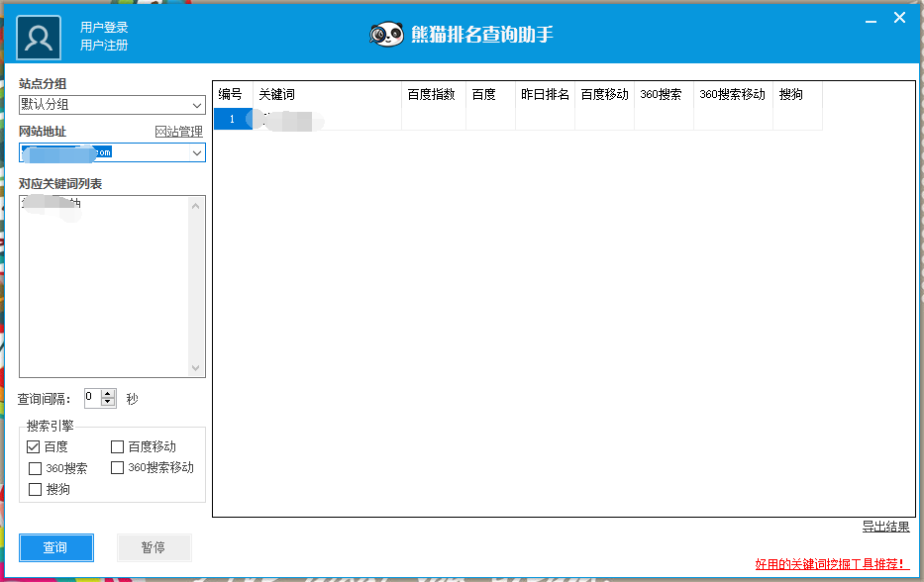Screen dimensions: 924x582
Task: Minimize the 熊猫排名查询助手 window
Action: [871, 19]
